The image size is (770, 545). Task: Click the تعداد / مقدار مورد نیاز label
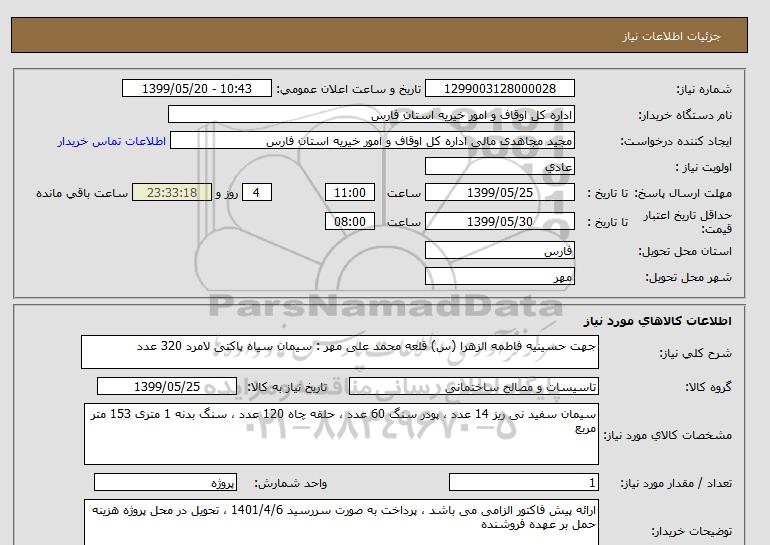(x=676, y=484)
